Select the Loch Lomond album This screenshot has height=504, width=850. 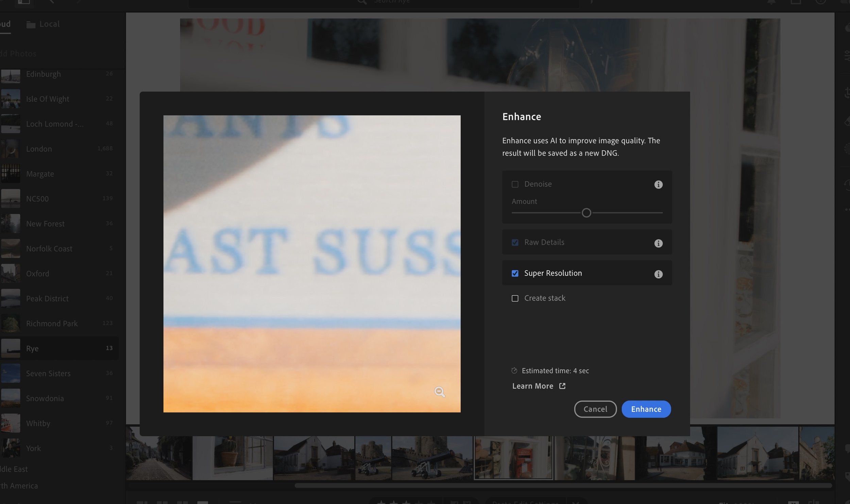pyautogui.click(x=60, y=124)
